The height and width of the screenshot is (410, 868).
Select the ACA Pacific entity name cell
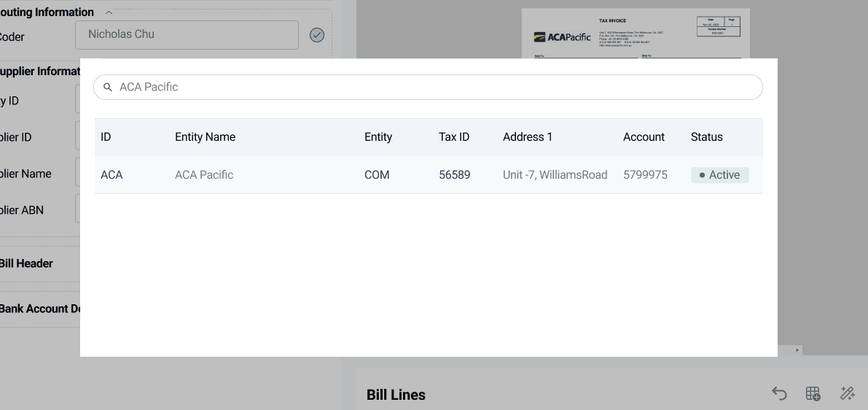point(204,175)
